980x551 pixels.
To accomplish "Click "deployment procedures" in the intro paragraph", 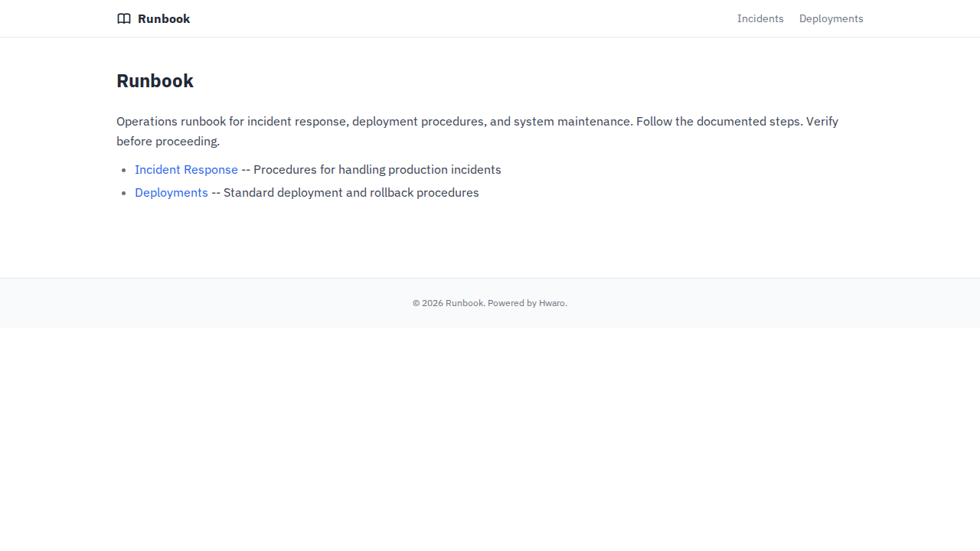I will (418, 122).
